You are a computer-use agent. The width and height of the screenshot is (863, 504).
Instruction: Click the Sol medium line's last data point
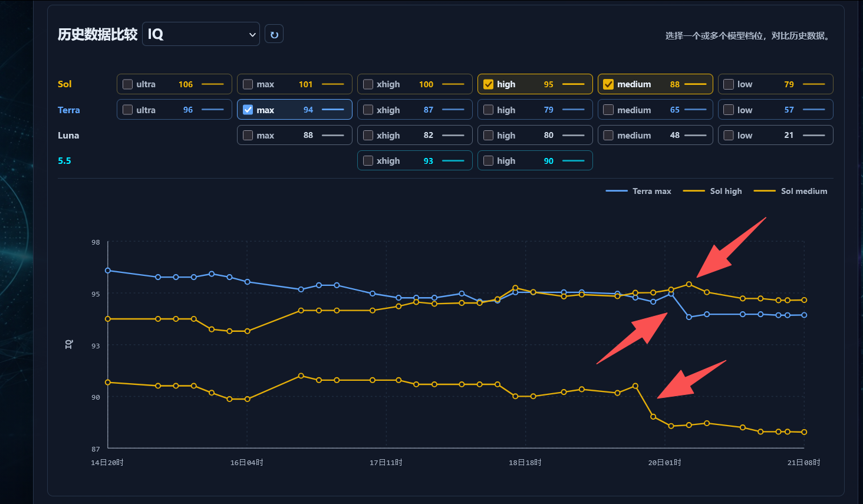[804, 432]
